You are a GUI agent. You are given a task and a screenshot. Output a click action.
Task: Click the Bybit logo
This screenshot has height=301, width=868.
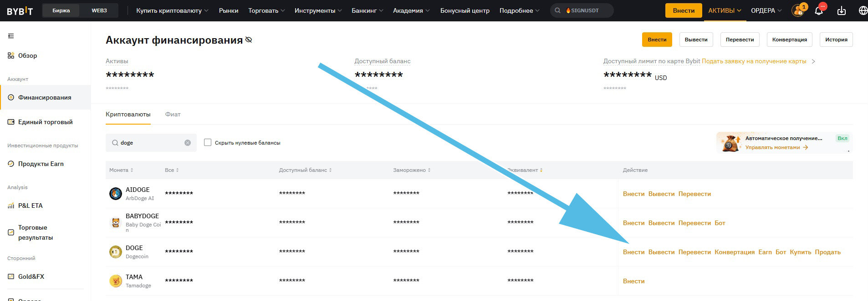pyautogui.click(x=20, y=10)
